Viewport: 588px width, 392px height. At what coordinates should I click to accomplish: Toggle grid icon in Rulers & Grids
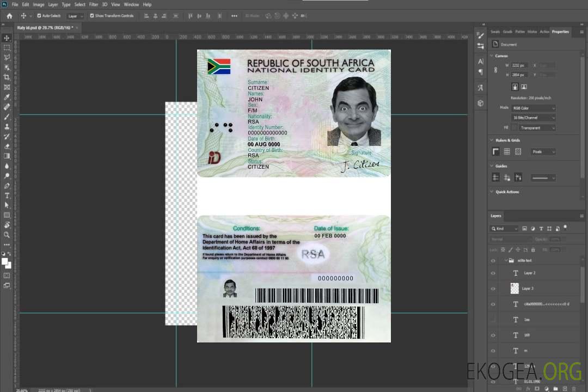[x=507, y=151]
